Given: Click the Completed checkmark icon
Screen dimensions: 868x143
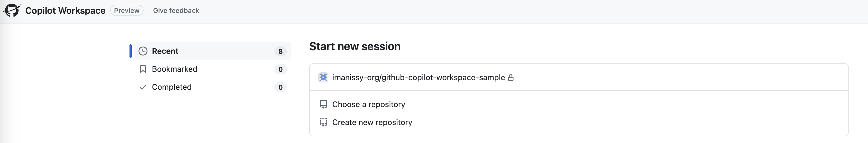Looking at the screenshot, I should (x=143, y=87).
